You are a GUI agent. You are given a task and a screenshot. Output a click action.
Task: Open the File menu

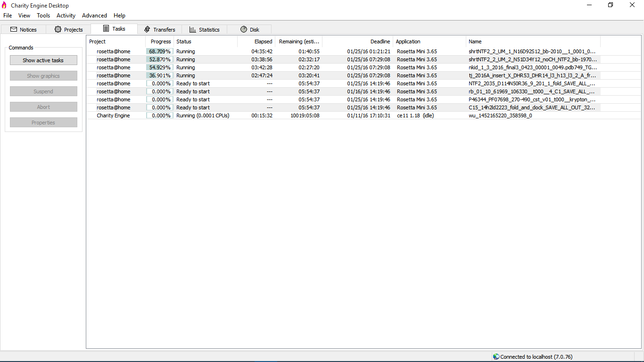tap(8, 16)
